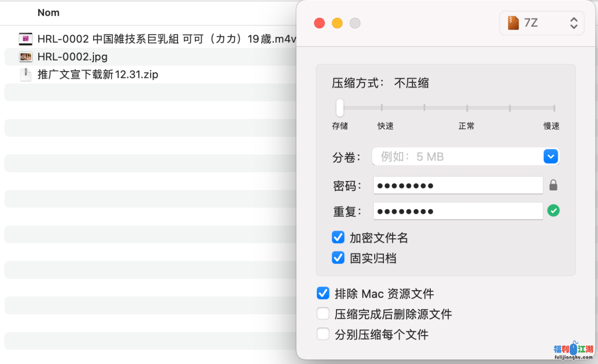Enable 压缩完成后删除源文件 checkbox

click(x=323, y=314)
